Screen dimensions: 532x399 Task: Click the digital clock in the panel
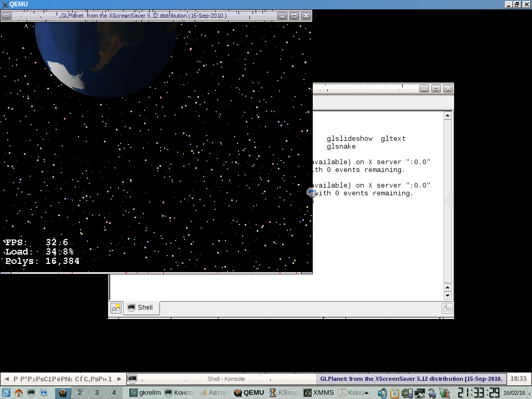pos(478,393)
